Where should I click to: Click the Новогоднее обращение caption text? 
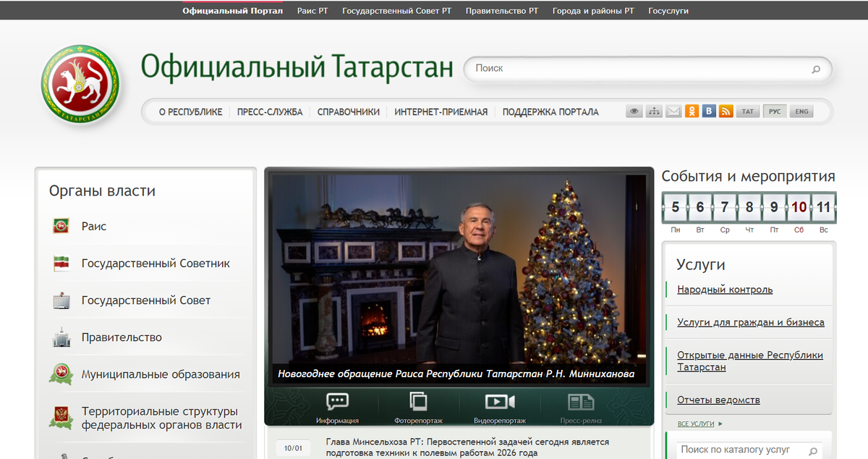coord(456,374)
